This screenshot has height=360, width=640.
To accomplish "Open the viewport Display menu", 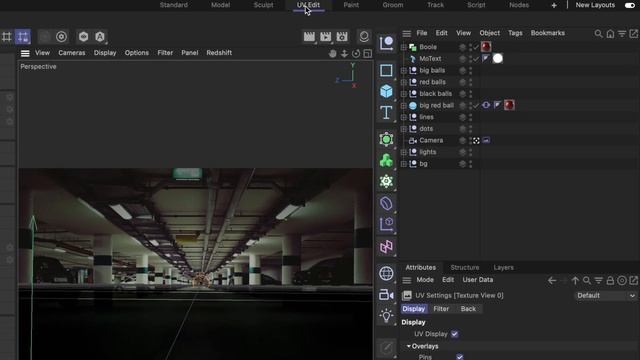I will [105, 53].
